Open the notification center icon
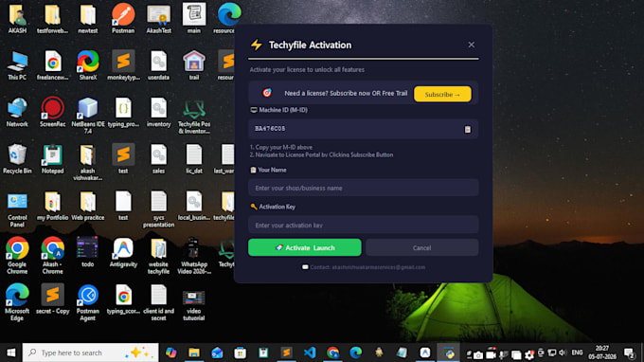The width and height of the screenshot is (644, 362). pos(629,353)
